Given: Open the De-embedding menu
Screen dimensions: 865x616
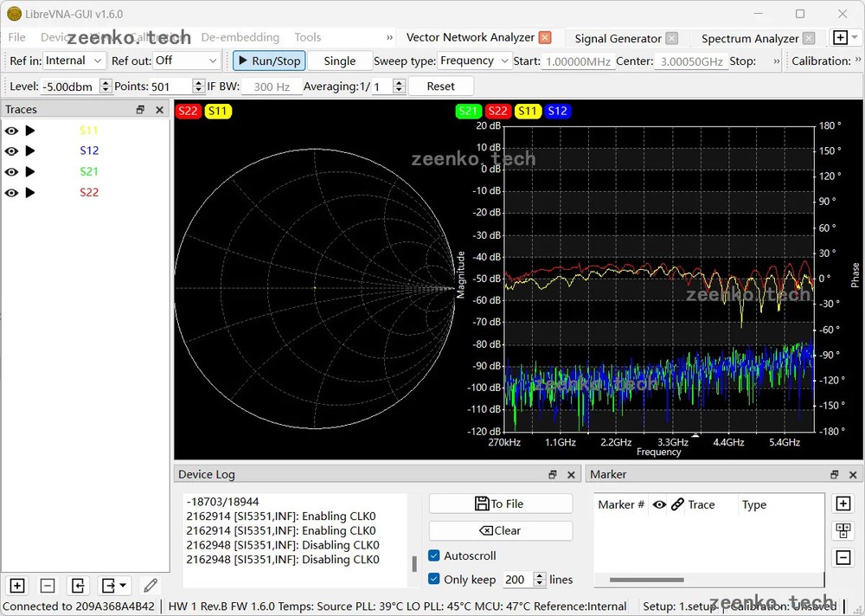Looking at the screenshot, I should coord(240,37).
